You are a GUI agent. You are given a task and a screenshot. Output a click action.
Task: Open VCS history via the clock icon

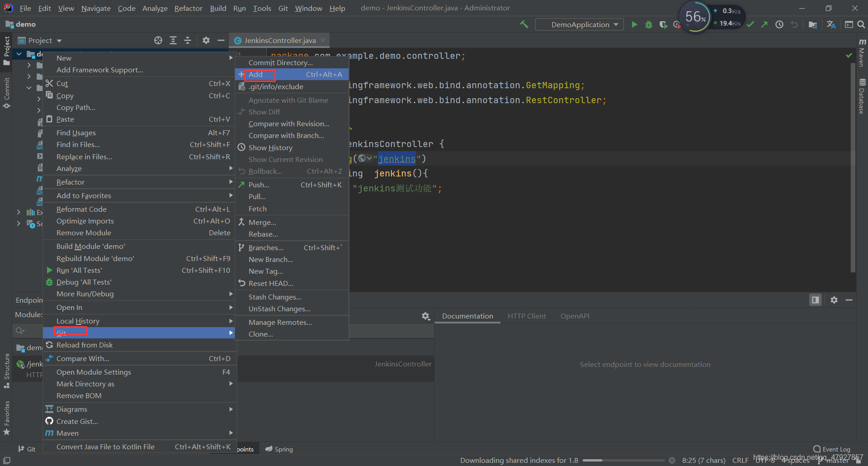[779, 24]
